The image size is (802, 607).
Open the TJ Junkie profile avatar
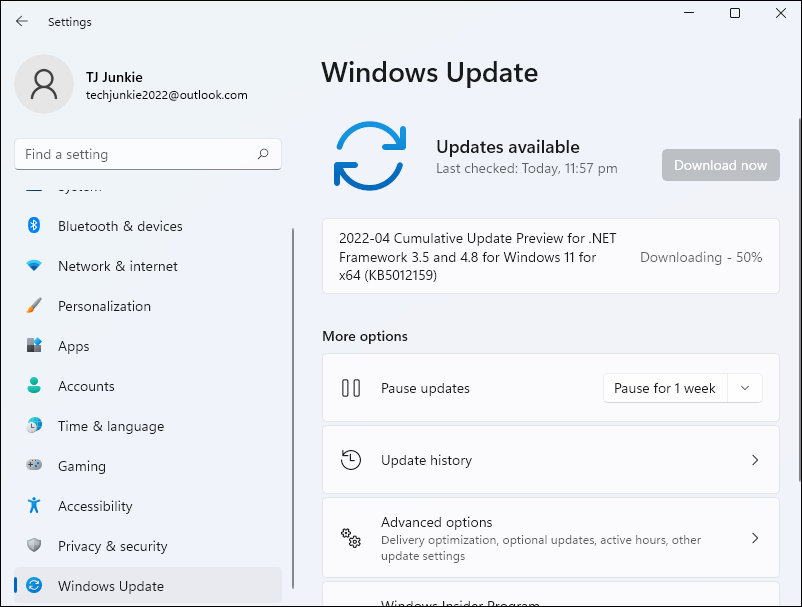tap(44, 84)
